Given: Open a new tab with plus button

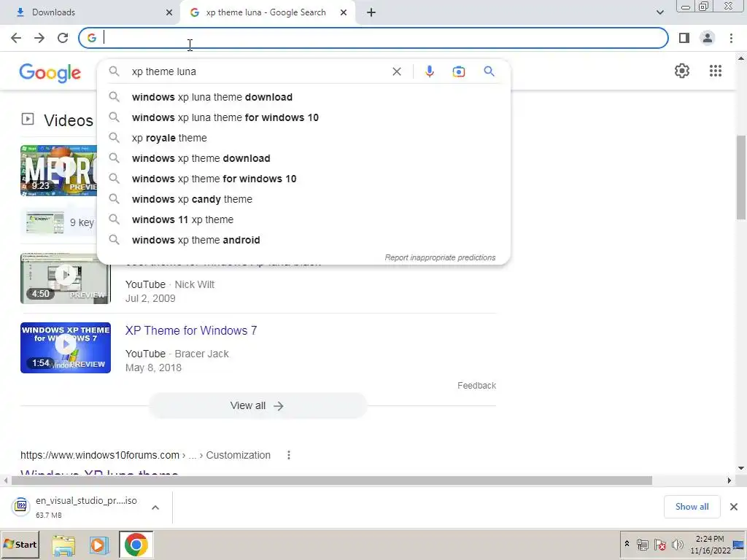Looking at the screenshot, I should coord(371,12).
